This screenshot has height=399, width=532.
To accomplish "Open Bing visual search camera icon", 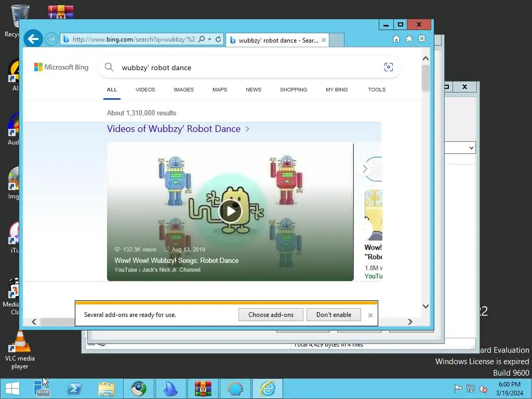I will (x=389, y=67).
